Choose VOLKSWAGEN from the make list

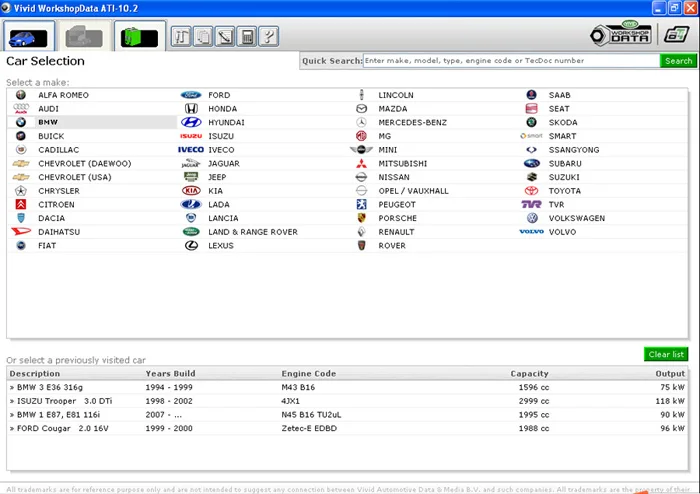576,218
